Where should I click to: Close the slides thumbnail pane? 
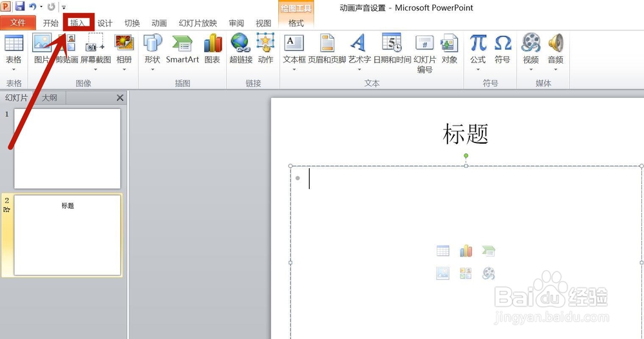coord(120,98)
